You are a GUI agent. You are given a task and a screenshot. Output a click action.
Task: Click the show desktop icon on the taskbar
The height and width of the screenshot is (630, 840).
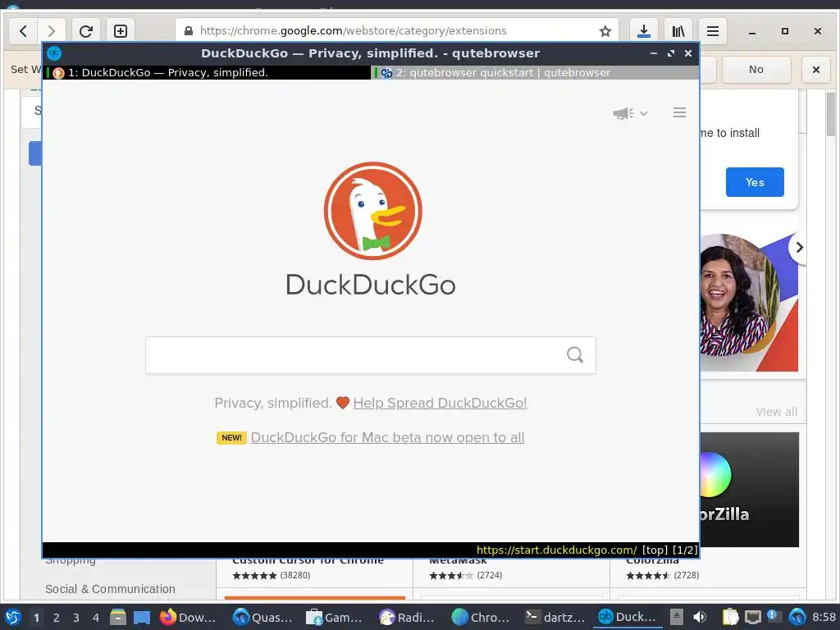pyautogui.click(x=141, y=617)
